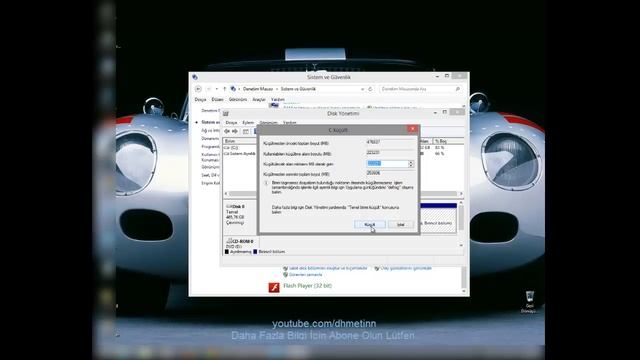Open recent locations dropdown next to forward arrow
640x360 pixels.
(216, 89)
